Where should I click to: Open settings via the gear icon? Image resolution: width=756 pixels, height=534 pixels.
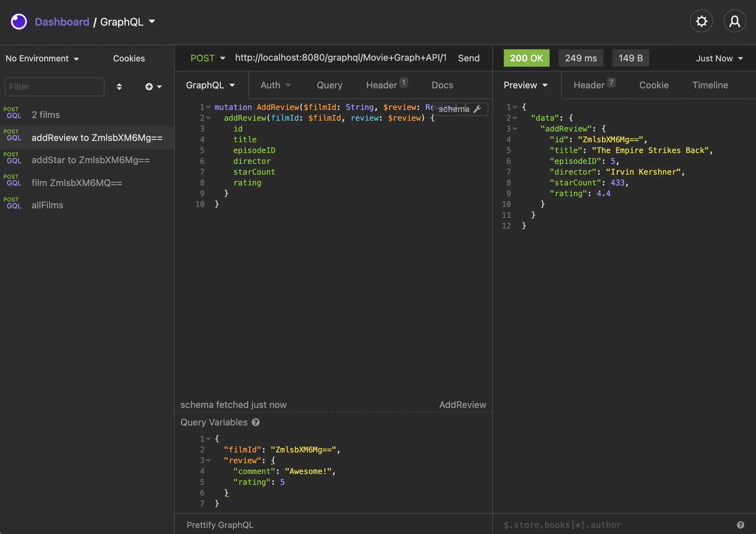click(701, 22)
